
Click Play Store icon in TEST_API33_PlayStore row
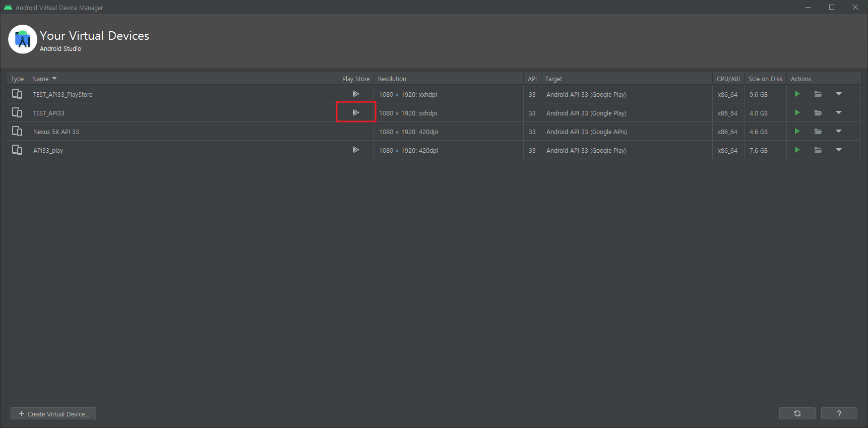[356, 94]
